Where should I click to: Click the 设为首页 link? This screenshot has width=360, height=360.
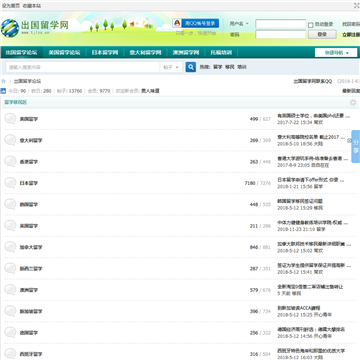pos(11,6)
